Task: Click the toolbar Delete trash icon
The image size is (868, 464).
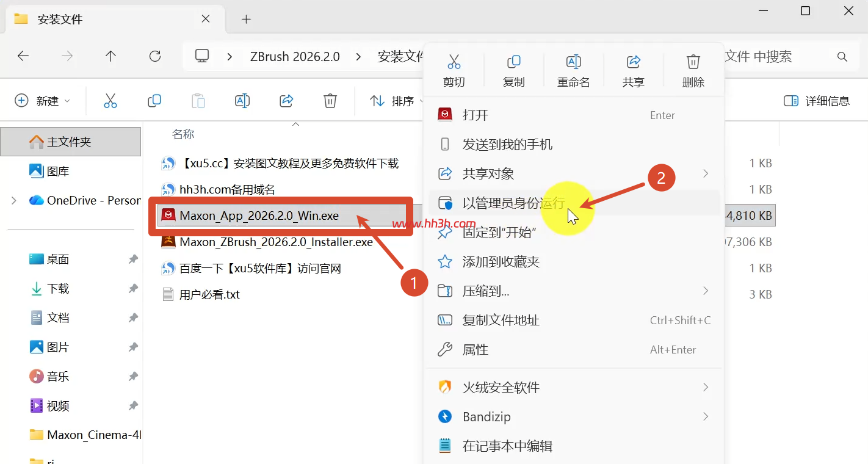Action: click(330, 101)
